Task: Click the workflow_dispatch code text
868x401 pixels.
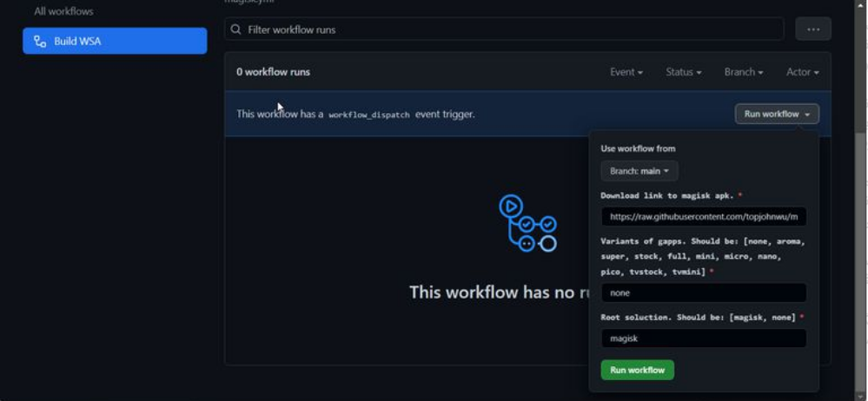Action: 368,115
